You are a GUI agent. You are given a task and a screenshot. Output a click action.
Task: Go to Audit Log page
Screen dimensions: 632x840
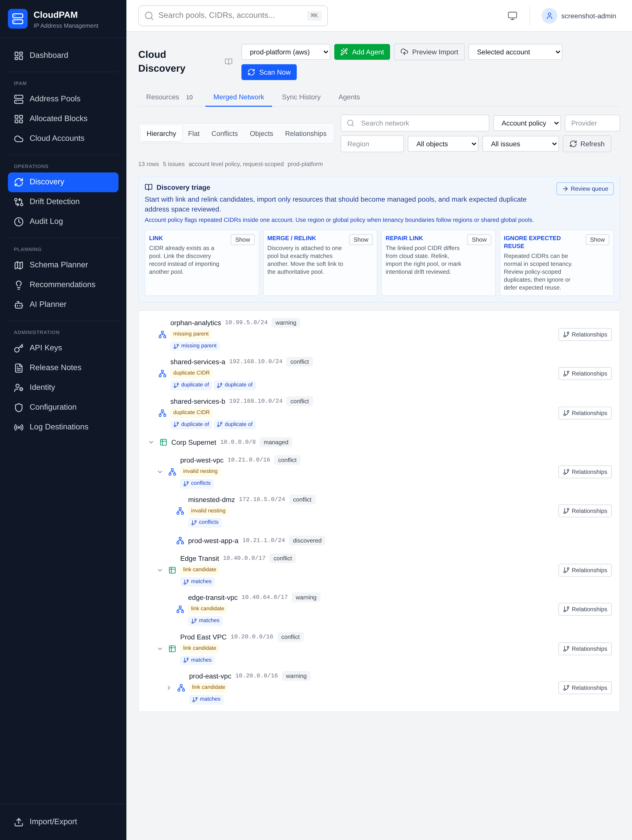click(x=63, y=221)
